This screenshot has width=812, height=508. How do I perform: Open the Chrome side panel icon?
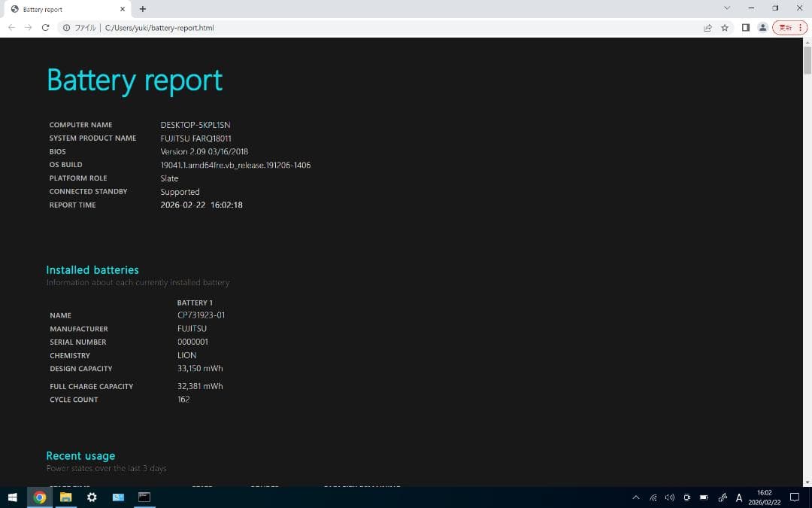[x=746, y=28]
